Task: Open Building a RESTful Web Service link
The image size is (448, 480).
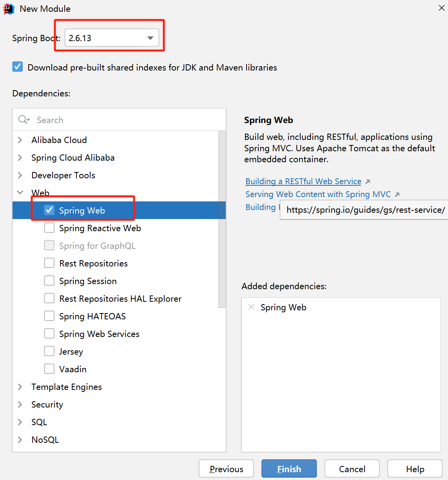Action: coord(303,181)
